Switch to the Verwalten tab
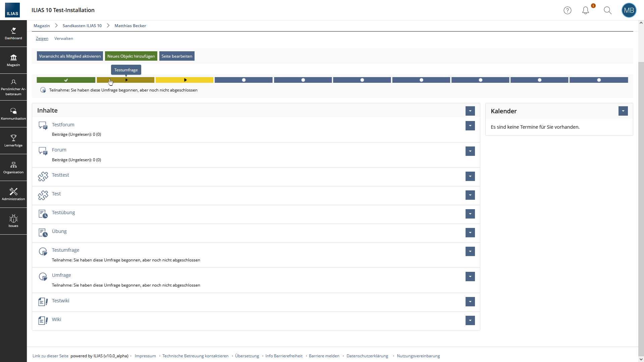 point(64,39)
